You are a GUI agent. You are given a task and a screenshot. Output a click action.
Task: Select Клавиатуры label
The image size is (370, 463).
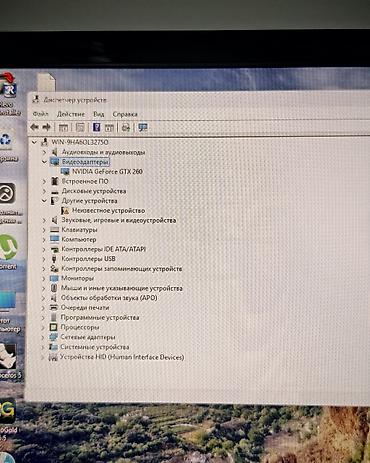click(x=79, y=230)
